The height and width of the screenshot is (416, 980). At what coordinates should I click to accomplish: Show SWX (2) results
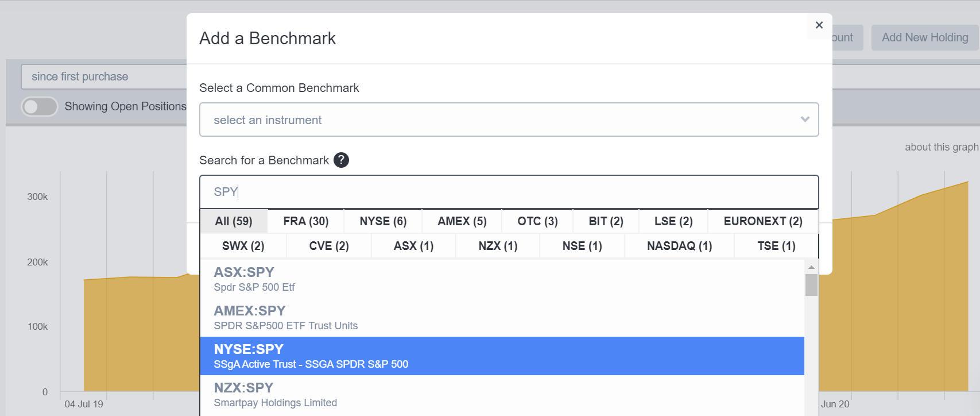(x=243, y=246)
